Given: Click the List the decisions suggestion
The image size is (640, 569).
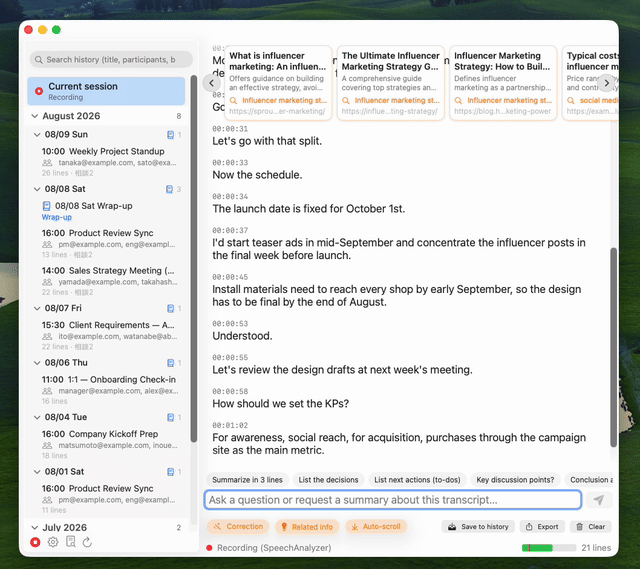Looking at the screenshot, I should 329,480.
